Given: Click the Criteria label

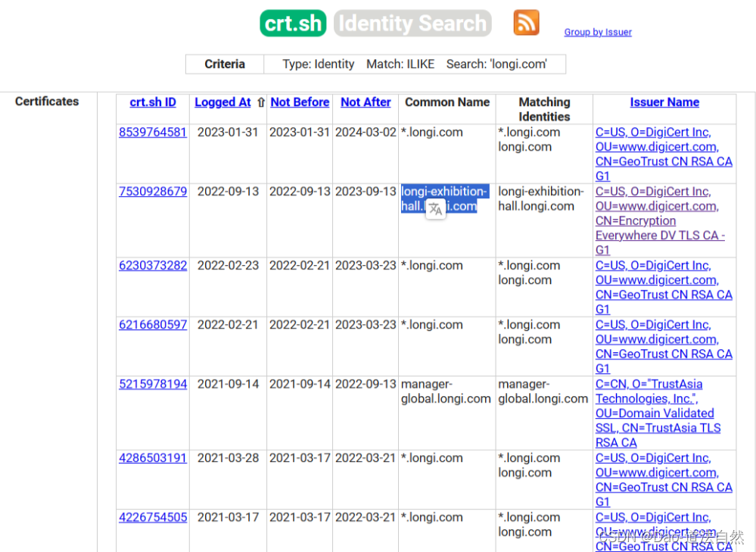Looking at the screenshot, I should coord(225,64).
